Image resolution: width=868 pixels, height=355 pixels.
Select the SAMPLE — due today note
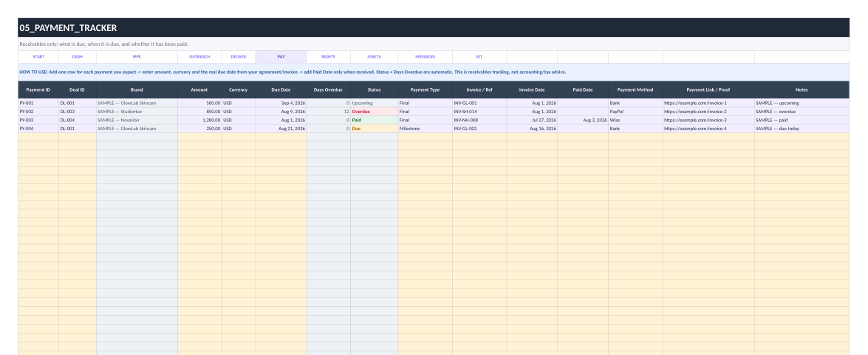(x=802, y=129)
